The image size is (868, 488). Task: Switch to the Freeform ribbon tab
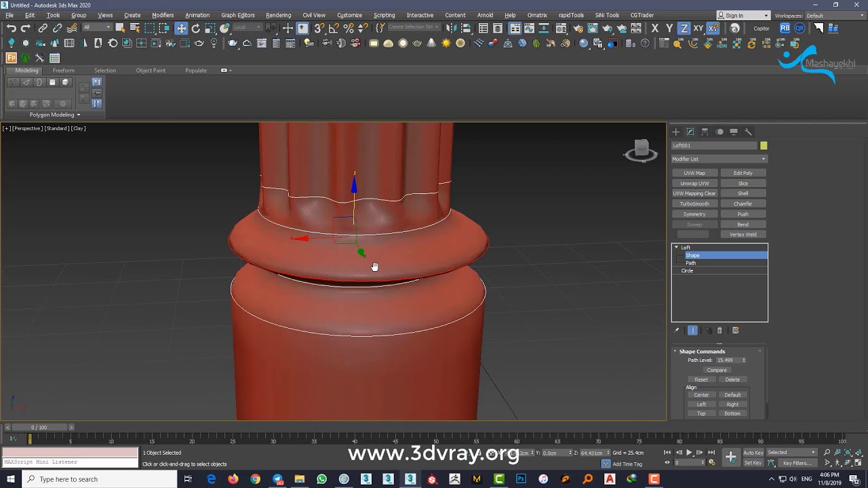tap(63, 70)
